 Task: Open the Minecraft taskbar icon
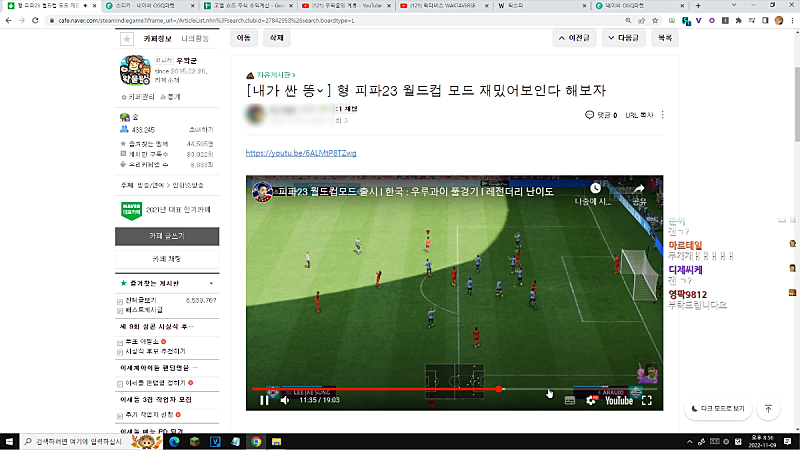coord(195,441)
